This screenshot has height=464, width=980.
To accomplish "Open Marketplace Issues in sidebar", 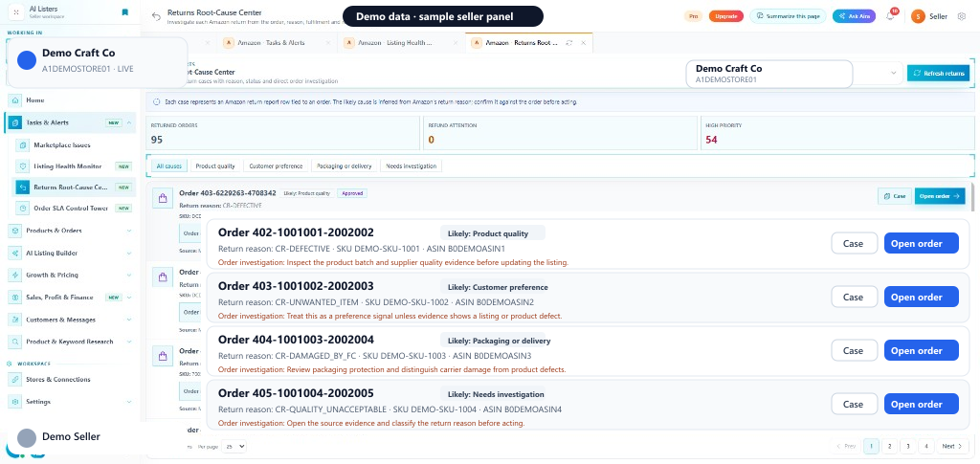I will tap(74, 144).
